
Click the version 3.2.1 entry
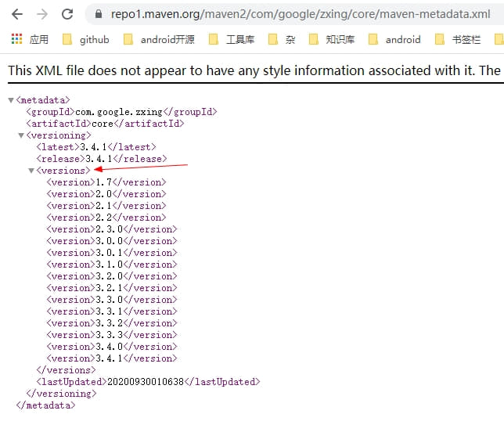[x=112, y=288]
